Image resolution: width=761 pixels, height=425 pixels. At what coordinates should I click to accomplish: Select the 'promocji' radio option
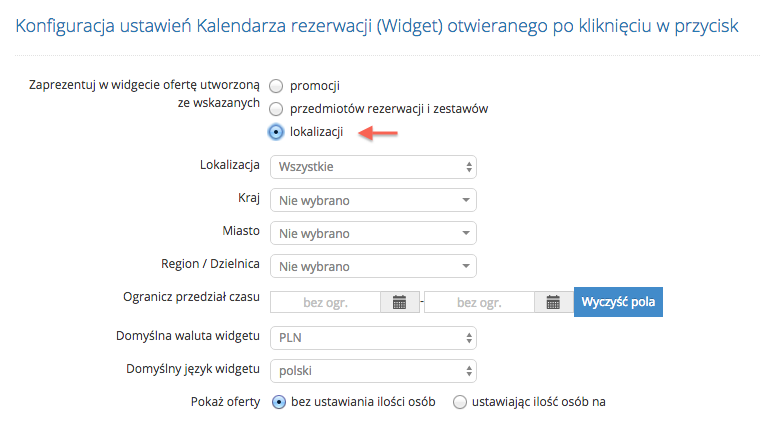(276, 86)
